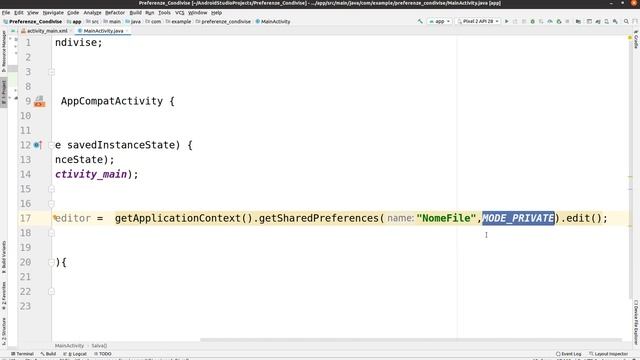640x360 pixels.
Task: Click the AVD Manager toolbar icon
Action: coord(607,21)
